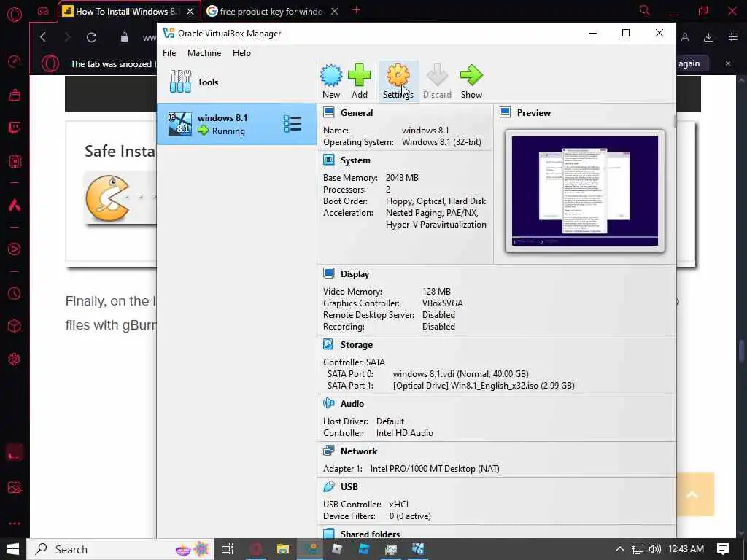Open the notification center icon
Image resolution: width=747 pixels, height=560 pixels.
(x=723, y=549)
